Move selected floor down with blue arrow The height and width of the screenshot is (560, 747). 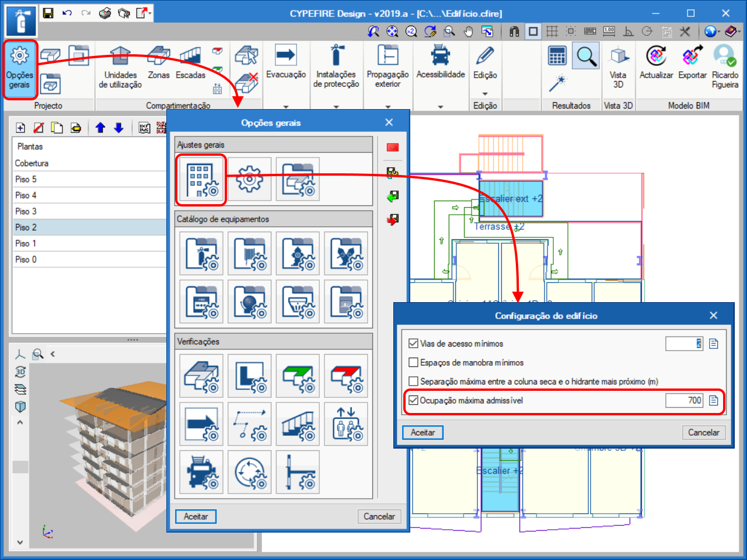[x=118, y=128]
